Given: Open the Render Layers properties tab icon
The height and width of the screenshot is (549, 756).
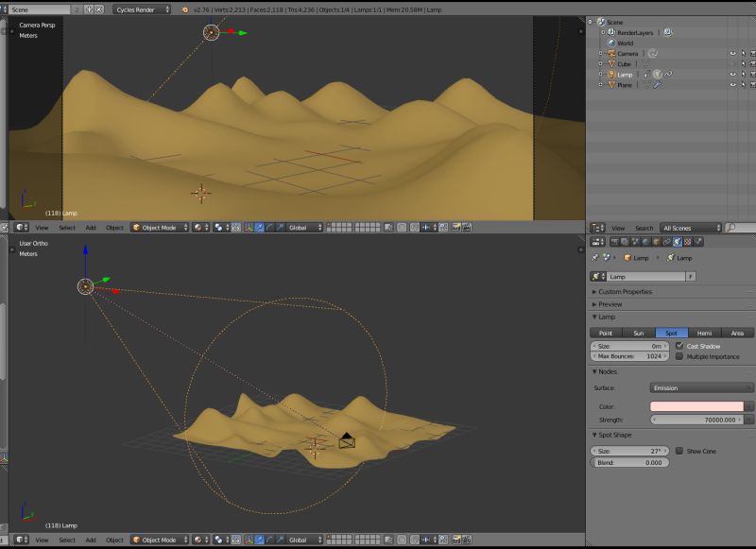Looking at the screenshot, I should [625, 242].
